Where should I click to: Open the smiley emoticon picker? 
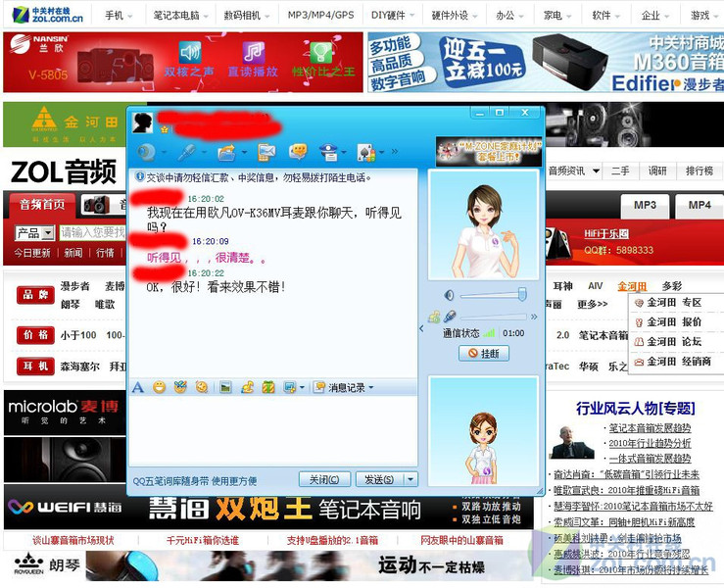pos(160,387)
